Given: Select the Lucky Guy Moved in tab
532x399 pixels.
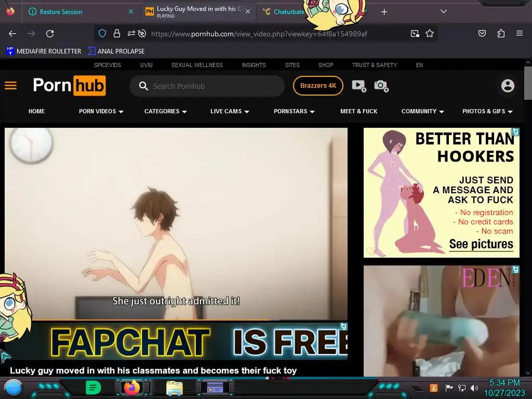Looking at the screenshot, I should pyautogui.click(x=198, y=12).
